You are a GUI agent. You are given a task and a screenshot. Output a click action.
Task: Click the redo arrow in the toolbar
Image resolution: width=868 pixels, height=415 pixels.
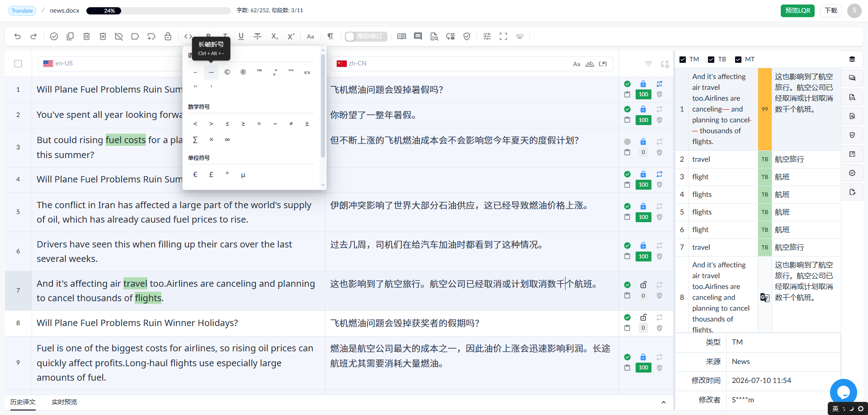pyautogui.click(x=33, y=37)
